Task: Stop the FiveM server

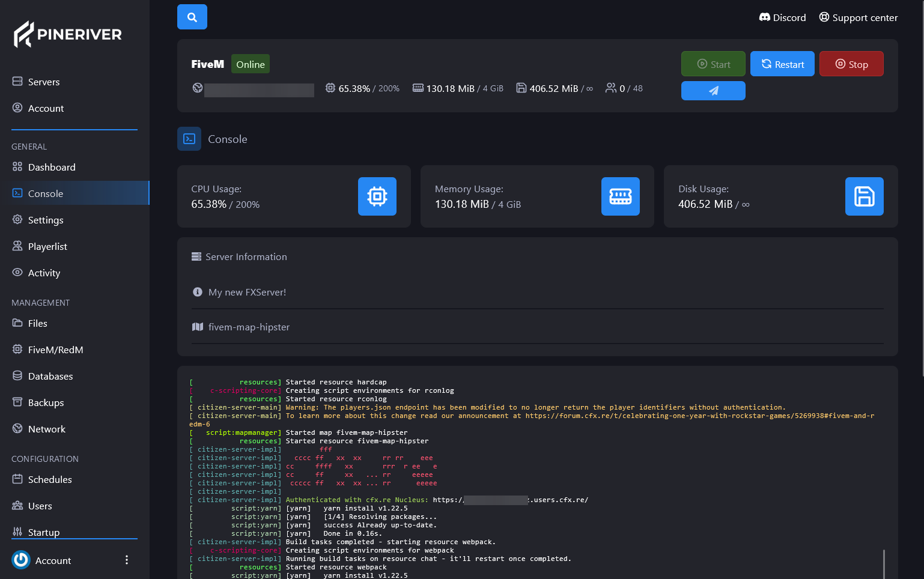Action: [x=851, y=64]
